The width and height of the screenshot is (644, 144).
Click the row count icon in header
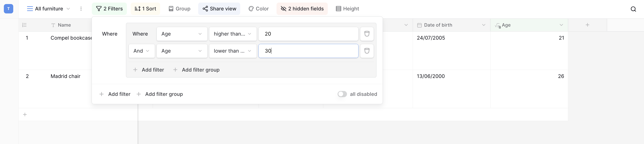click(25, 25)
